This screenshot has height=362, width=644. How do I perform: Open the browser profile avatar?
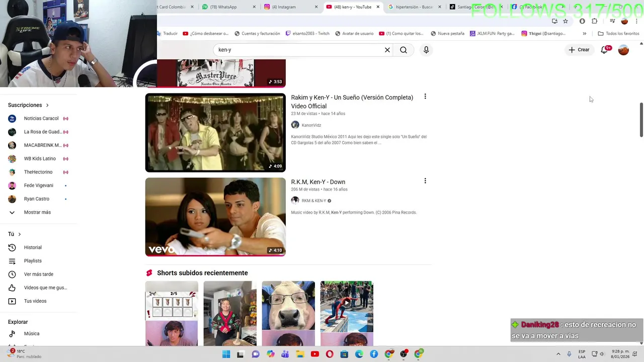pyautogui.click(x=624, y=21)
